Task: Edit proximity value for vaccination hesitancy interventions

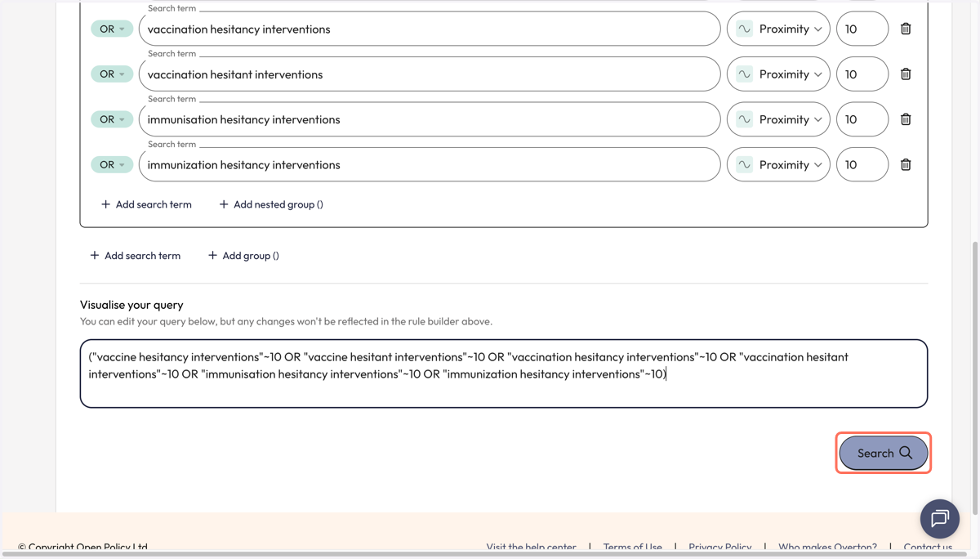Action: [x=862, y=29]
